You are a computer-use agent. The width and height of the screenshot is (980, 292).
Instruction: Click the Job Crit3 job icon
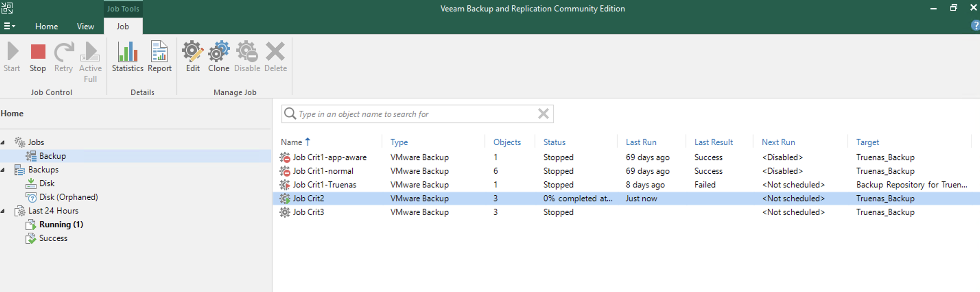285,212
